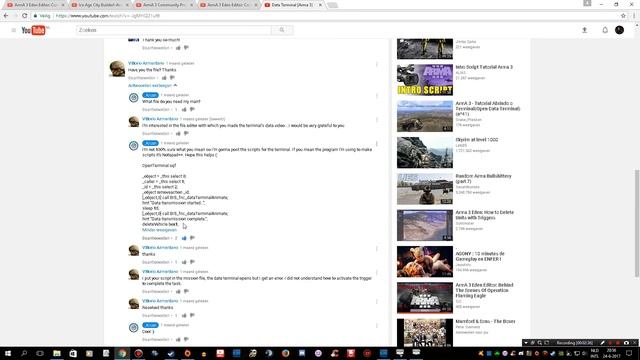The image size is (640, 360).
Task: Dislike the 'What file do you need' reply
Action: pos(192,109)
